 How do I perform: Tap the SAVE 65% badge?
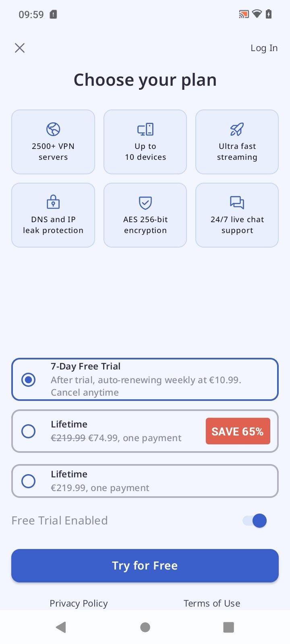(238, 431)
